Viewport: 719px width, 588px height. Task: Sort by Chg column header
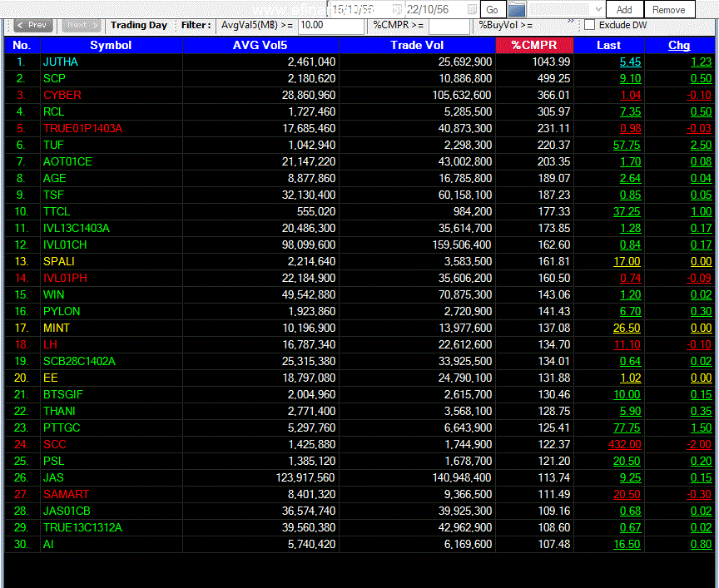pyautogui.click(x=679, y=46)
